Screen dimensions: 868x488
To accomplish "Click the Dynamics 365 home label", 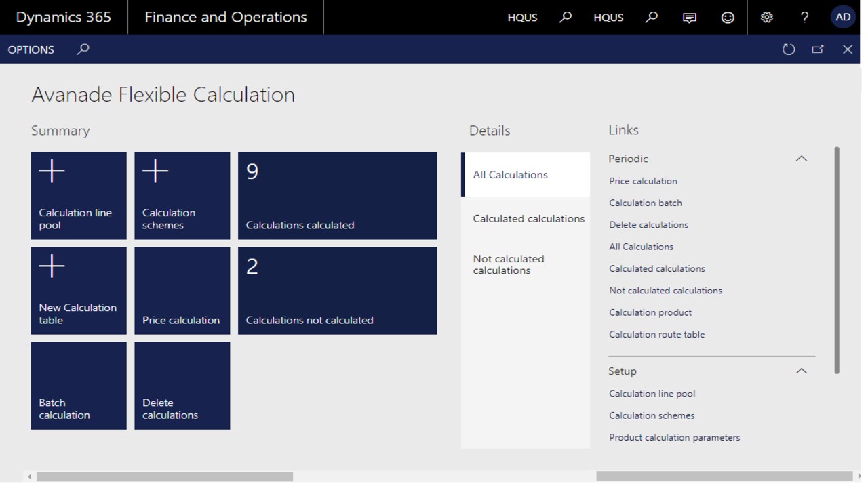I will pos(63,17).
